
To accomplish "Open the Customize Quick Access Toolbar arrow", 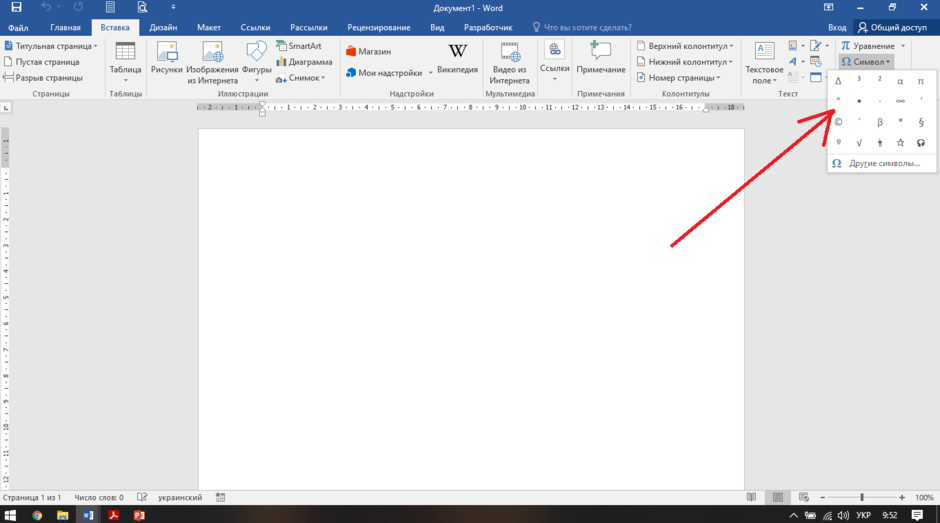I will [x=173, y=8].
